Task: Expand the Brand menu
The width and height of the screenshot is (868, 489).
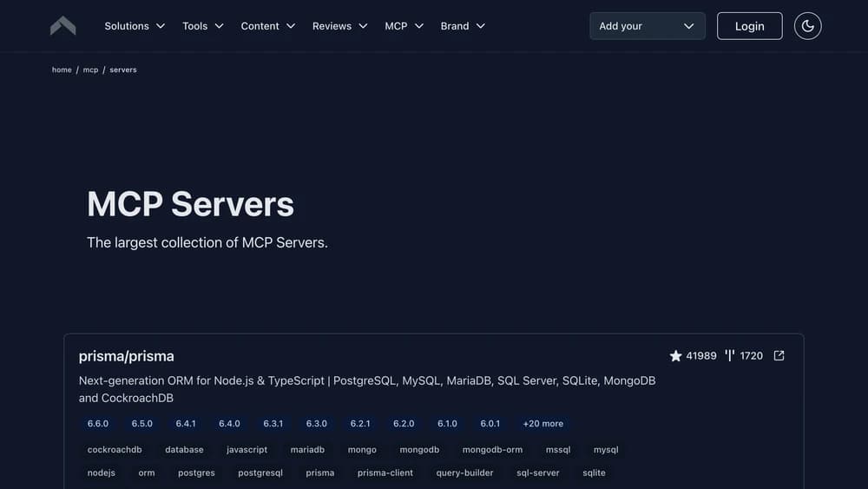Action: [x=463, y=26]
